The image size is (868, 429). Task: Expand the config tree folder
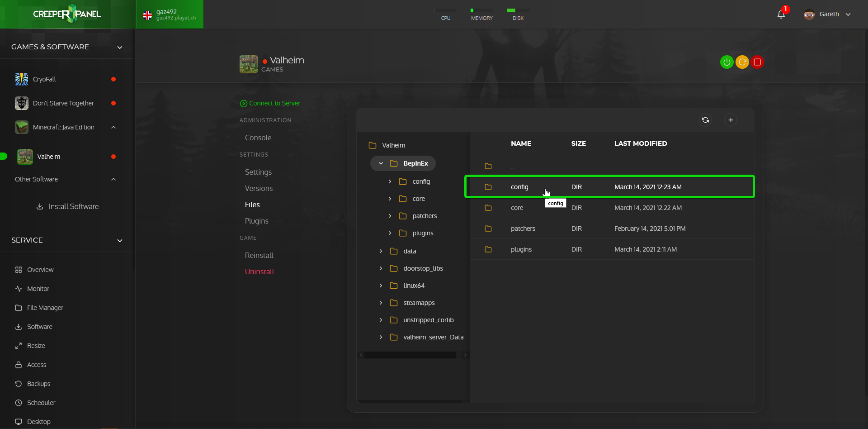click(390, 181)
